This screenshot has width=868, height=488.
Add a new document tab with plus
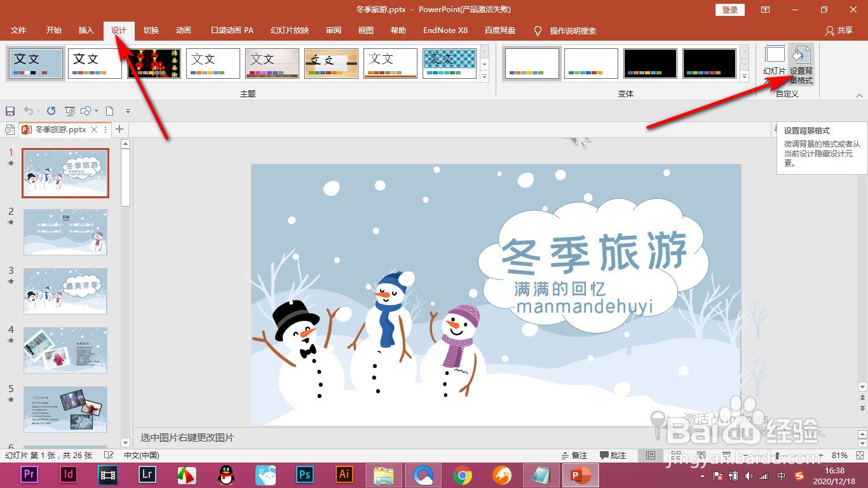coord(119,129)
